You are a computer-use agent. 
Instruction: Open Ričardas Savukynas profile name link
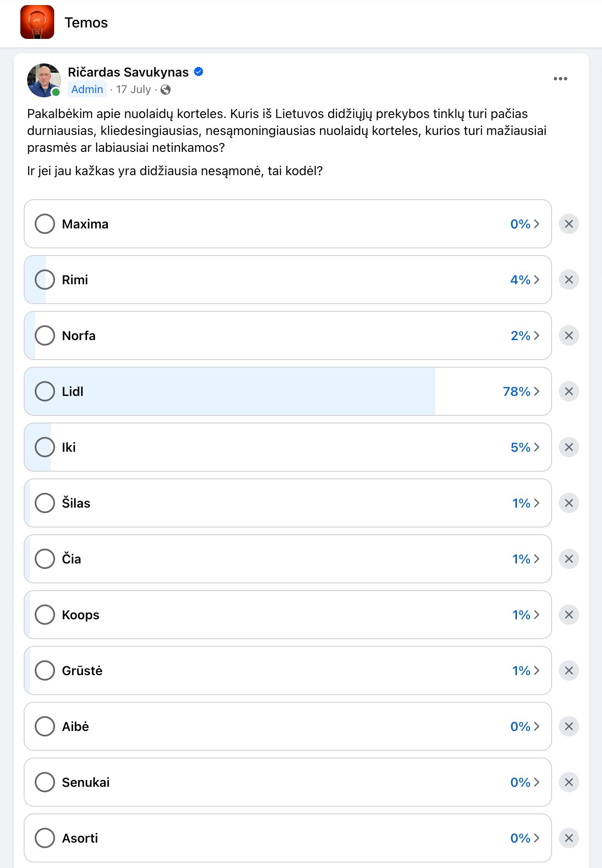click(128, 72)
